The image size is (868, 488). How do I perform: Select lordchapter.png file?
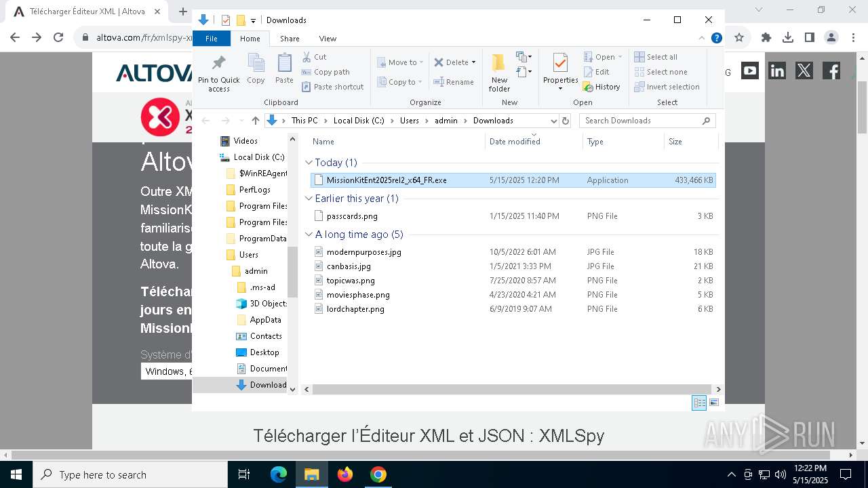pyautogui.click(x=513, y=309)
